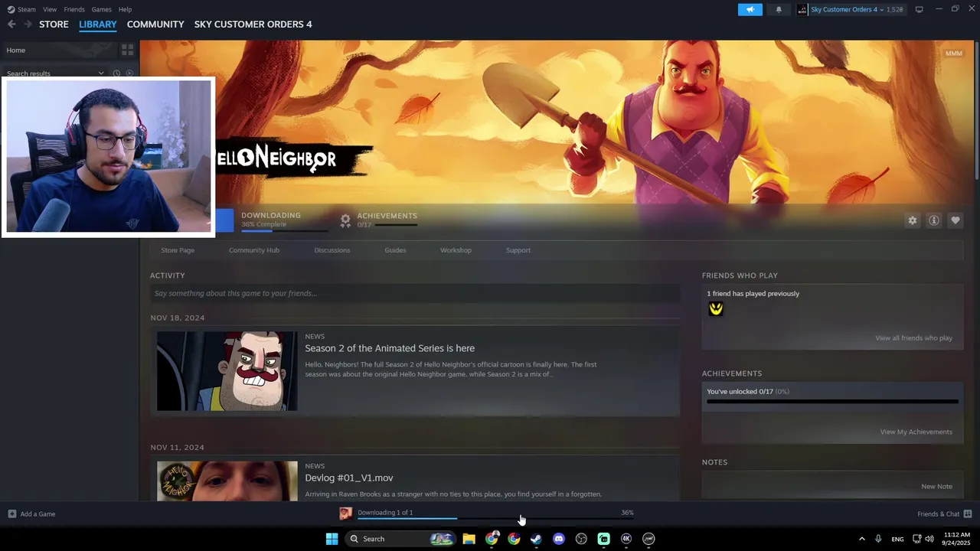Switch to the STORE tab
This screenshot has height=551, width=980.
point(54,24)
